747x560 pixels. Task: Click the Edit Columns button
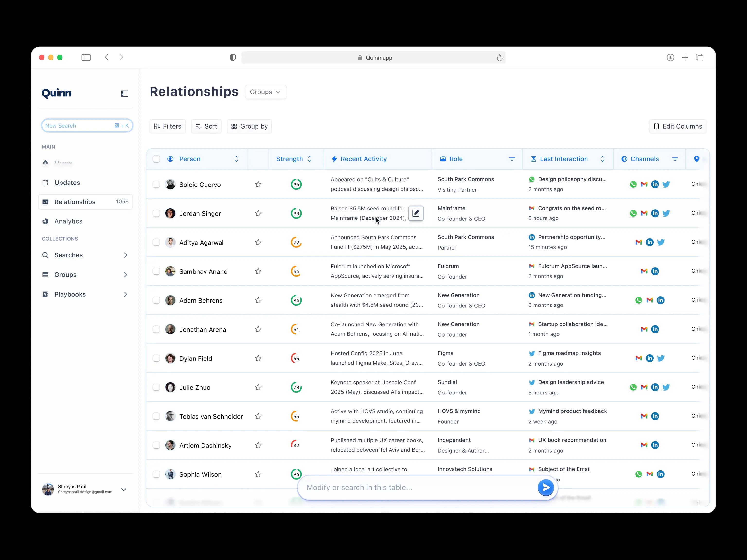pos(677,126)
